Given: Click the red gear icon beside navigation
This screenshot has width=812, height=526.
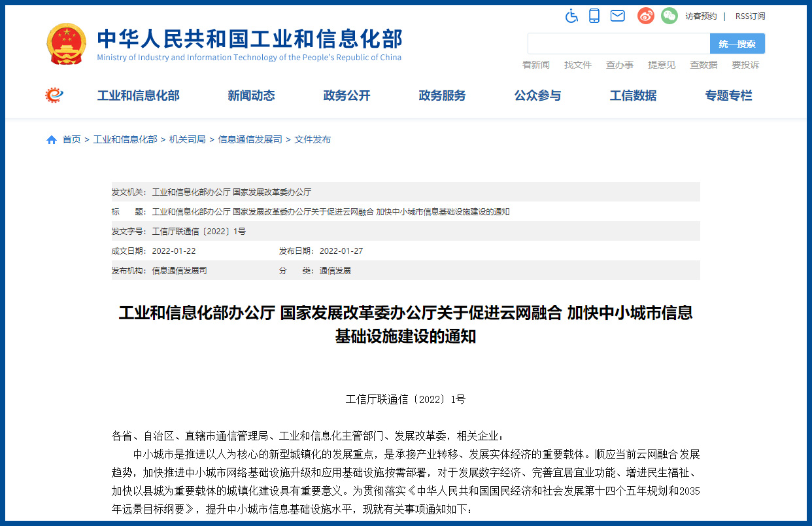Looking at the screenshot, I should [x=54, y=96].
